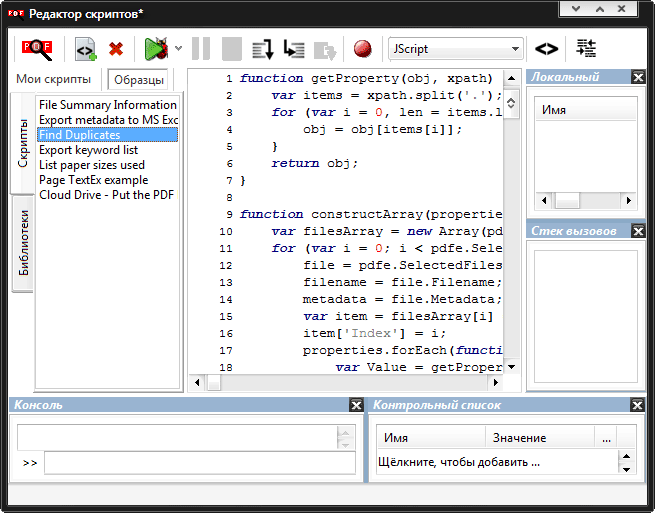The height and width of the screenshot is (513, 655).
Task: Click Щёлкните, чтобы добавить row
Action: [x=459, y=462]
